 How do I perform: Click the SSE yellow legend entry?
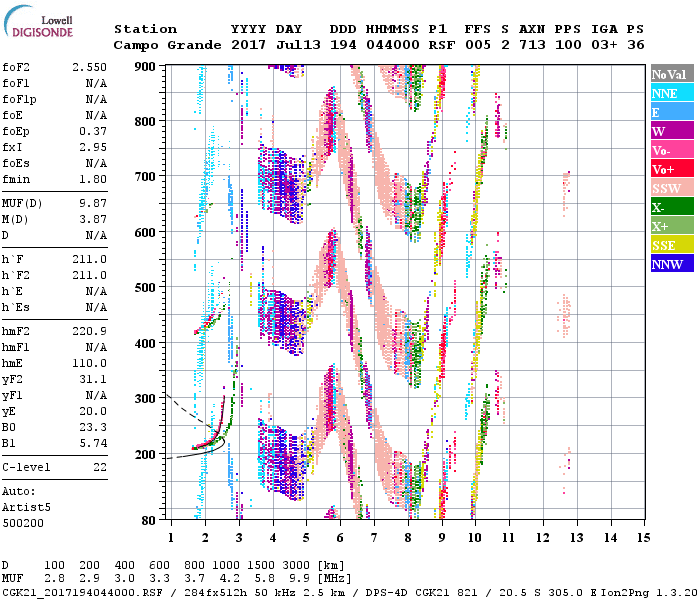pos(672,246)
